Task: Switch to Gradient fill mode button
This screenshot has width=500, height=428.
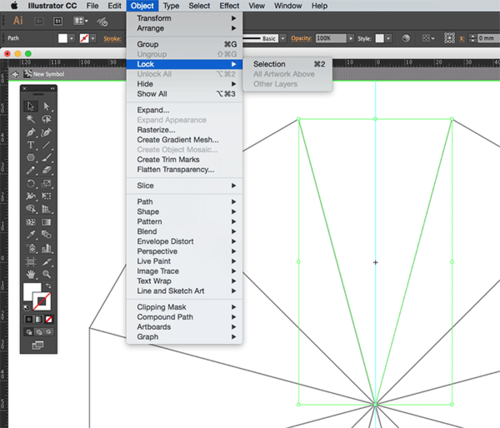Action: (39, 319)
